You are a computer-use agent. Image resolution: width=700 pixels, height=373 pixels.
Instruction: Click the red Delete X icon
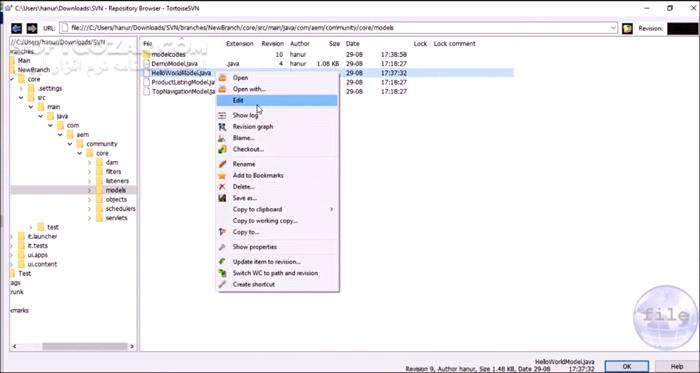(222, 186)
